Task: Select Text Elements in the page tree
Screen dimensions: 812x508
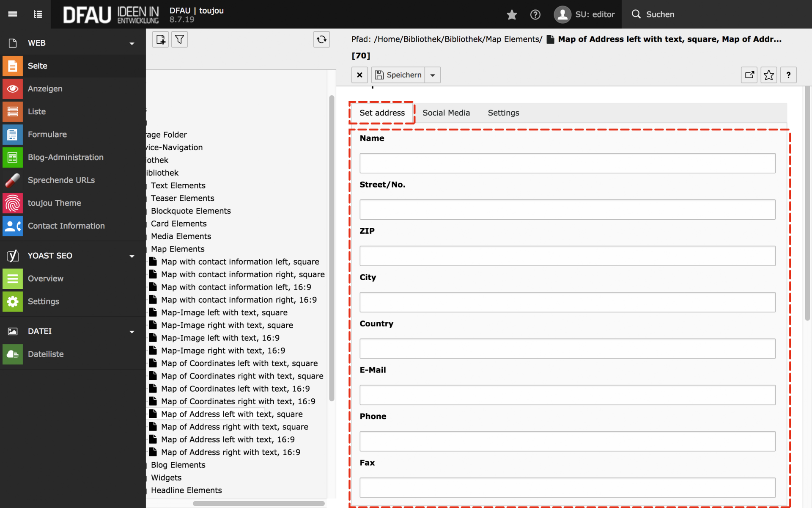Action: point(178,185)
